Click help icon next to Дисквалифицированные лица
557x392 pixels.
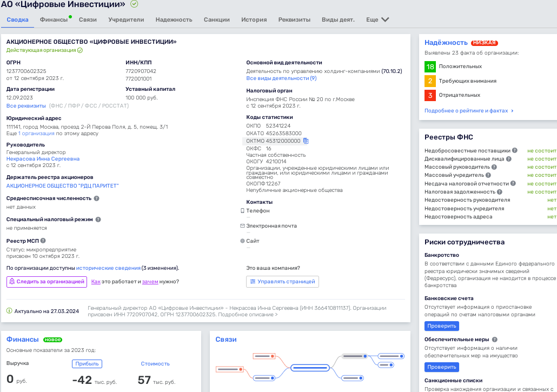click(x=509, y=159)
